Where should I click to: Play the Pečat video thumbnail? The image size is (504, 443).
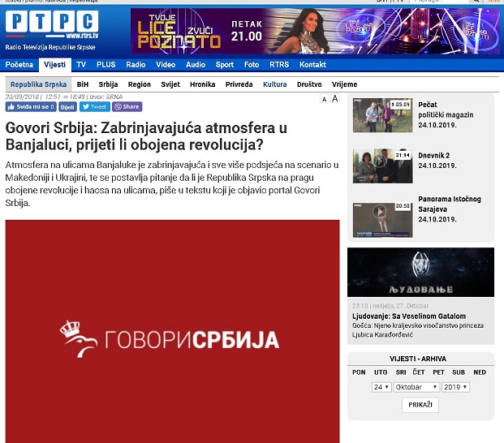382,115
